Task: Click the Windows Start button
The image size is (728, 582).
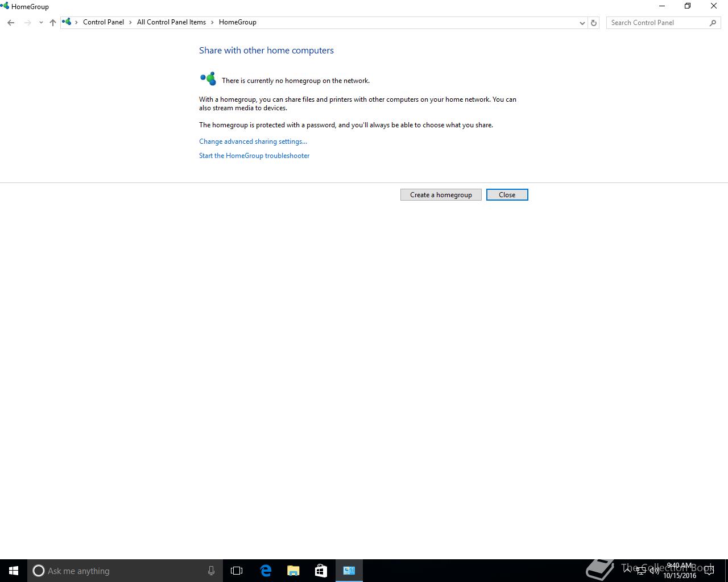Action: (x=14, y=571)
